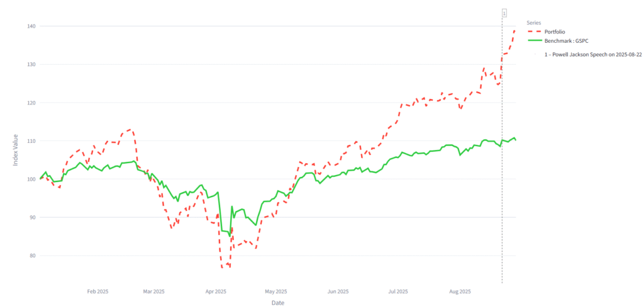Screen dimensions: 644x308
Task: Select the Aug 2025 x-axis label
Action: pyautogui.click(x=460, y=292)
